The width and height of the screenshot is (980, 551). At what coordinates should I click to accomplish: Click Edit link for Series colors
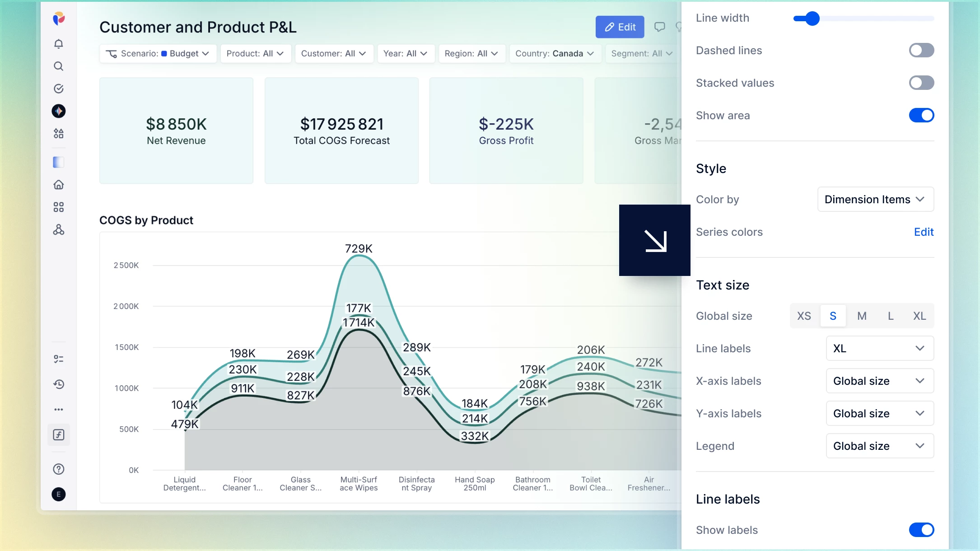point(924,232)
